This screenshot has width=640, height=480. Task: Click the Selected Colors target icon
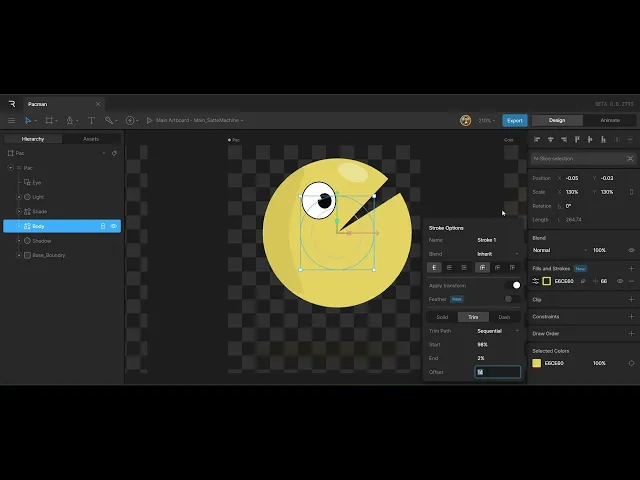coord(631,363)
